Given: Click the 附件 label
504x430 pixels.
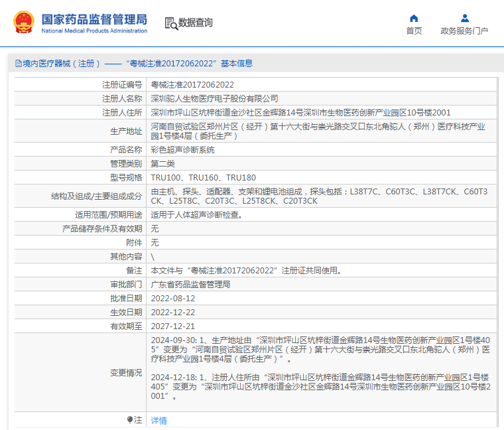Looking at the screenshot, I should [134, 242].
